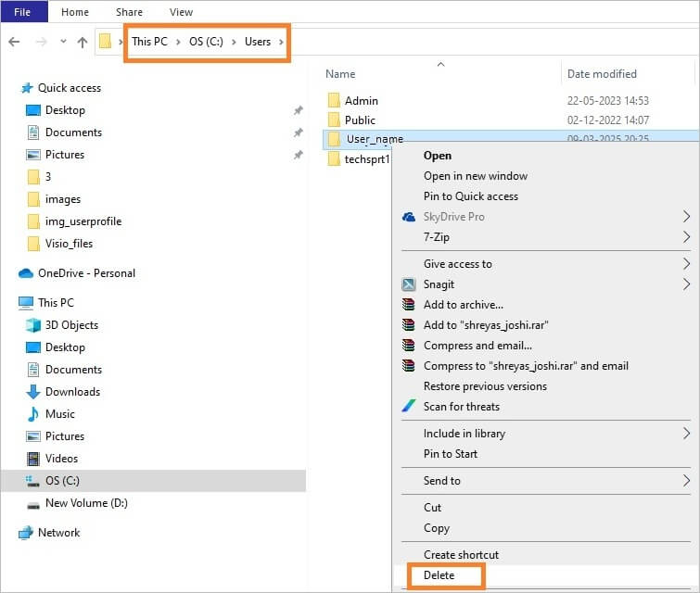
Task: Unpin Desktop via its pin icon
Action: [x=299, y=110]
